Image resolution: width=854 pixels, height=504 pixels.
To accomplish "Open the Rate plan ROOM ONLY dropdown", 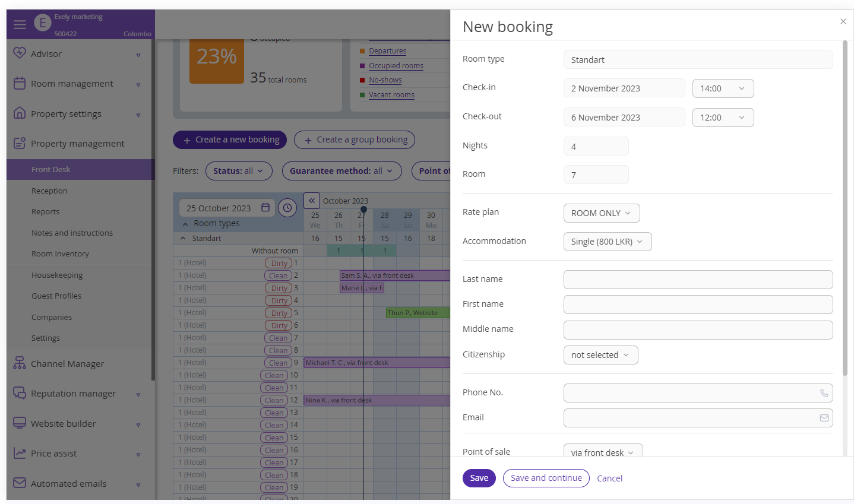I will [x=601, y=213].
